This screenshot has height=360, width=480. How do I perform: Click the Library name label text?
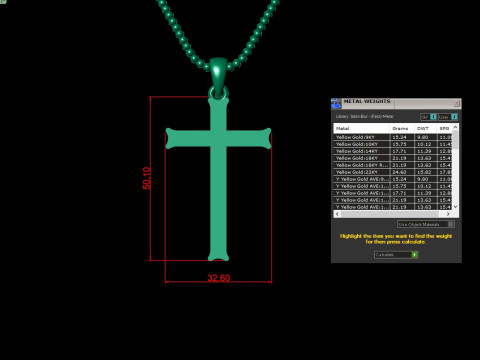(364, 117)
